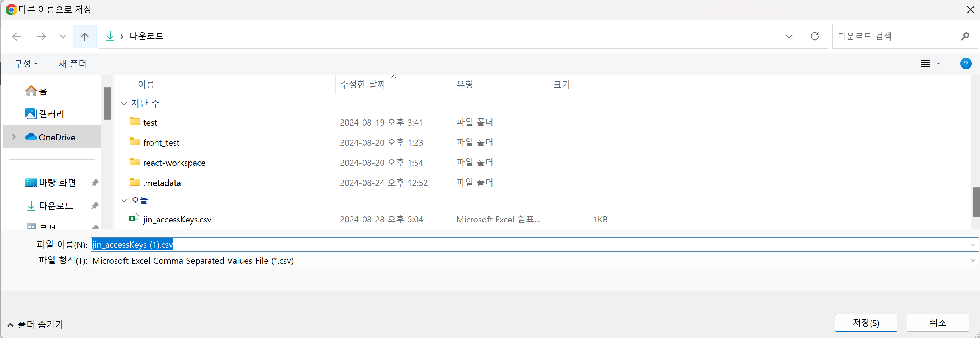The height and width of the screenshot is (338, 980).
Task: Click the 취소 button
Action: click(937, 323)
